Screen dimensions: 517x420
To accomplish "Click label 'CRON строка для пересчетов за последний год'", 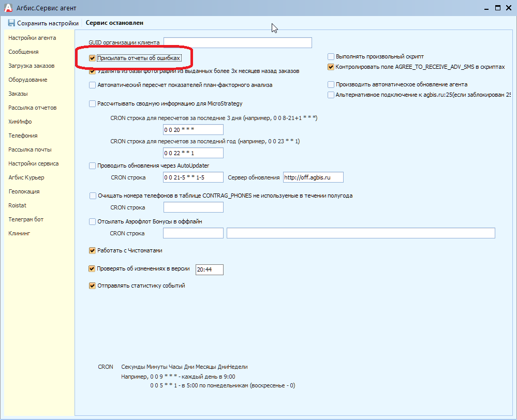I will tap(205, 141).
